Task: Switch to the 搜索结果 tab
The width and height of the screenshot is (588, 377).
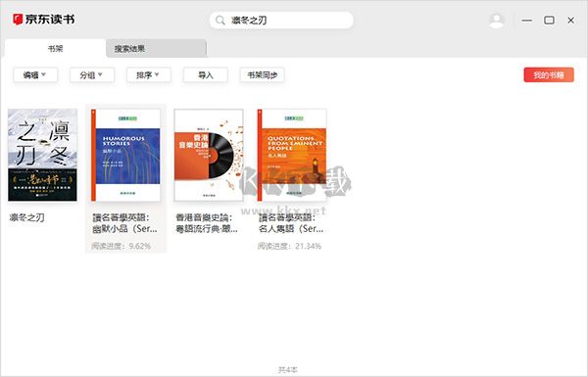Action: [156, 48]
